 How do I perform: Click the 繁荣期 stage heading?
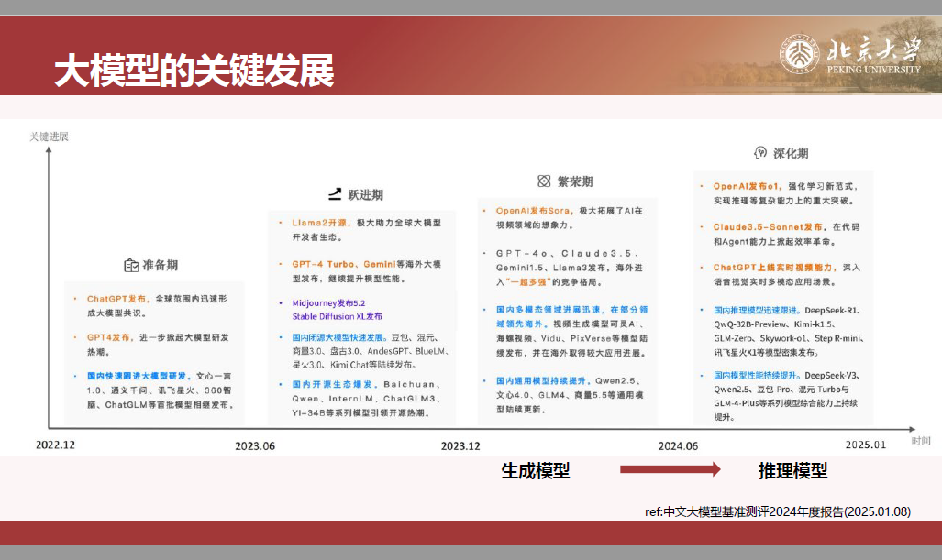coord(575,181)
